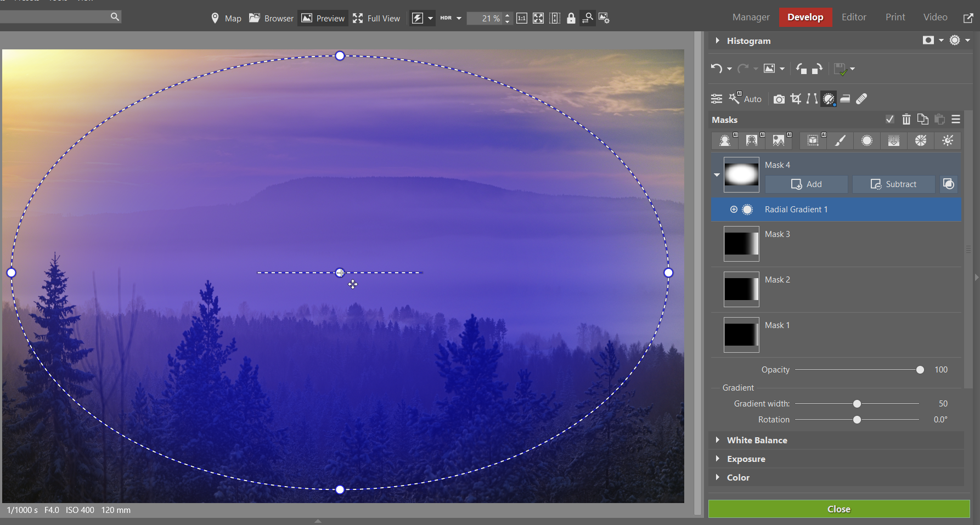Viewport: 980px width, 525px height.
Task: Click the Retouching bandage tool icon
Action: pyautogui.click(x=861, y=99)
